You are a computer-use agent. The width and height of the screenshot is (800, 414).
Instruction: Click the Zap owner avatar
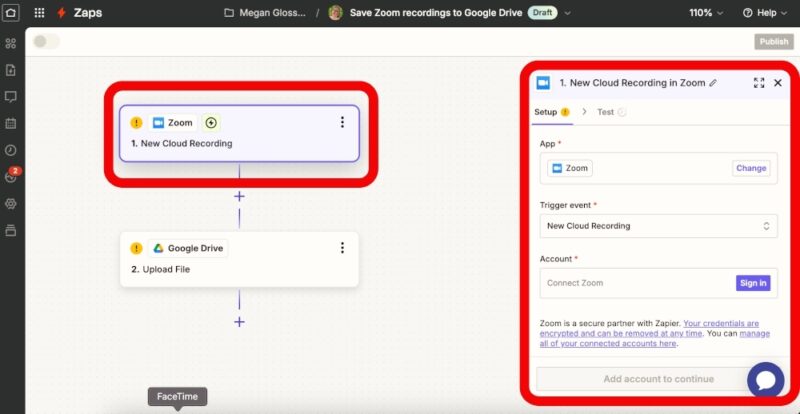pos(335,13)
